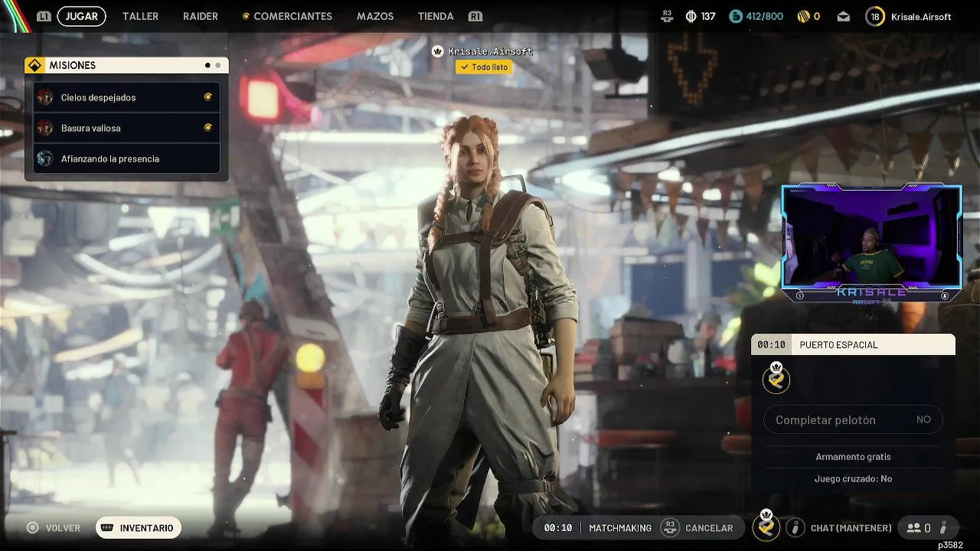
Task: Toggle tracking marker for Basura valiosa
Action: 207,128
